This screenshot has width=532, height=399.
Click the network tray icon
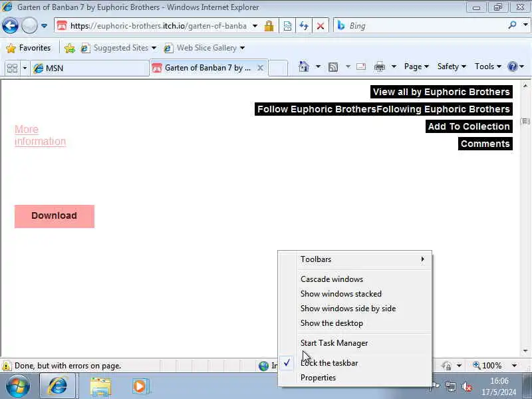coord(451,386)
